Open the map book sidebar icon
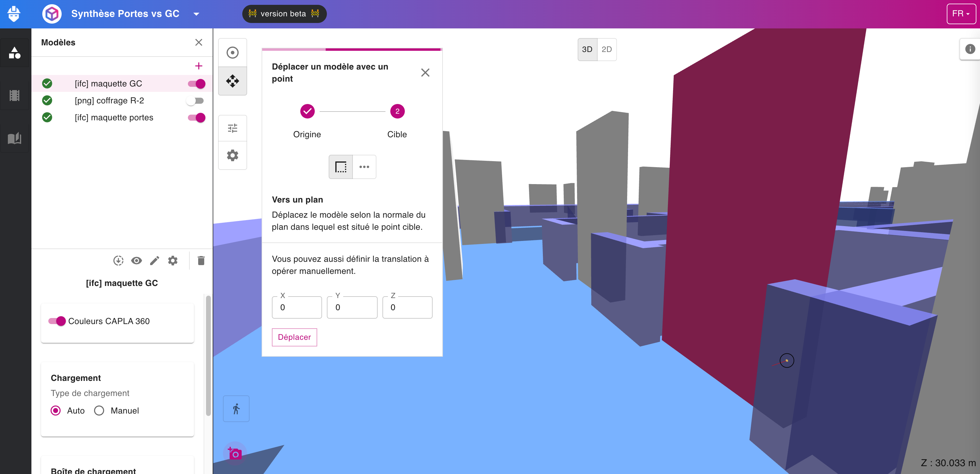 pos(15,138)
